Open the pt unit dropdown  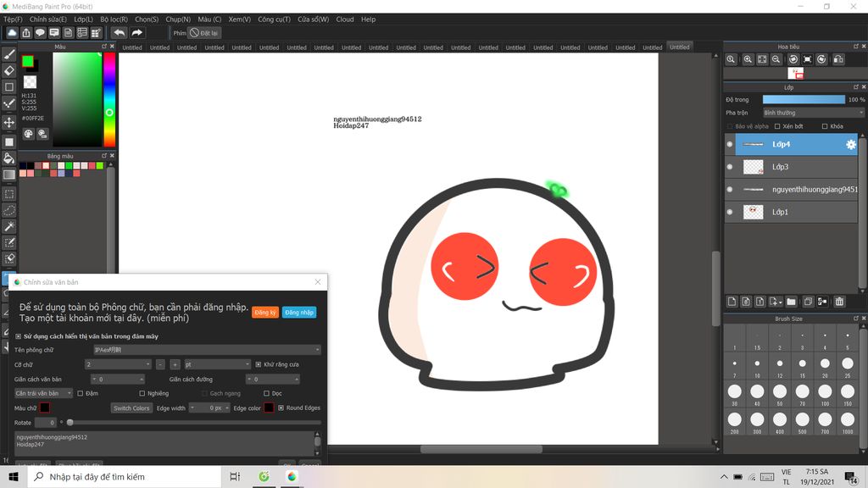tap(218, 364)
